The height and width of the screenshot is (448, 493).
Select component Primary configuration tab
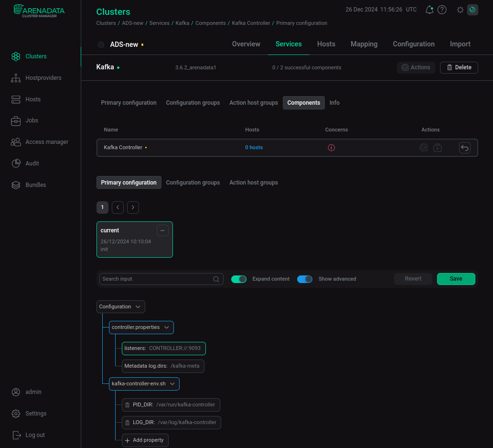(129, 183)
